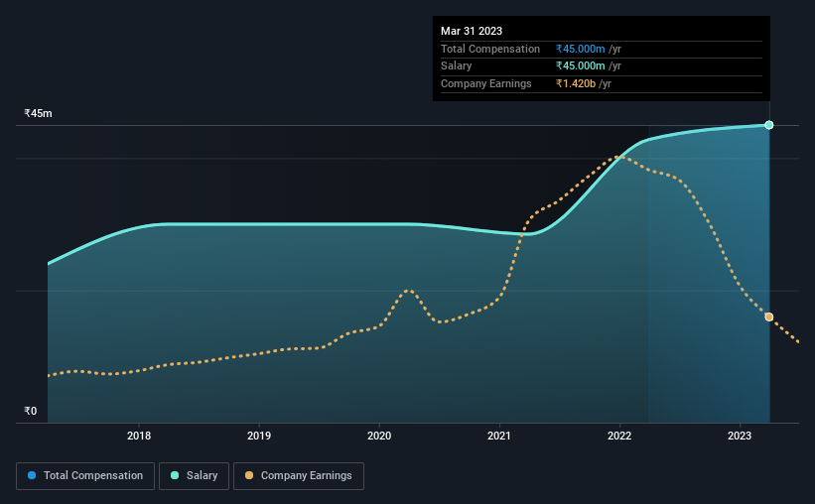The image size is (815, 504).
Task: Select the teal Salary data point marker
Action: [x=769, y=125]
